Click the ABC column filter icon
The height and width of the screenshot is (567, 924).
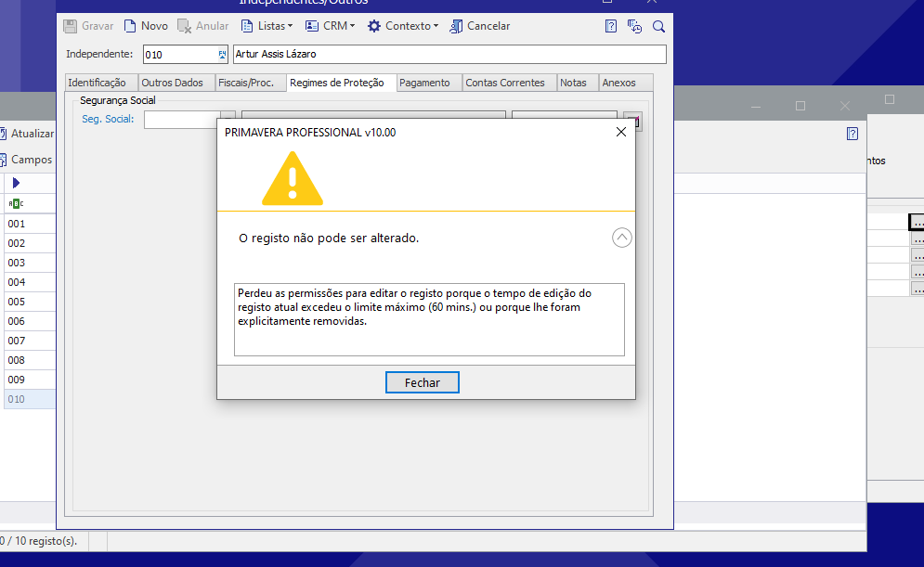16,204
